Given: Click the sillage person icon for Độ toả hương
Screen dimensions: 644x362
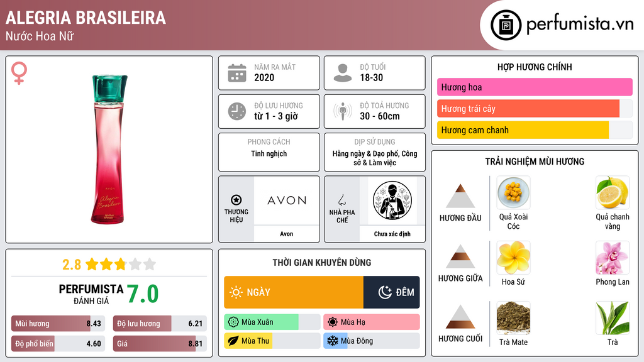Looking at the screenshot, I should (343, 111).
